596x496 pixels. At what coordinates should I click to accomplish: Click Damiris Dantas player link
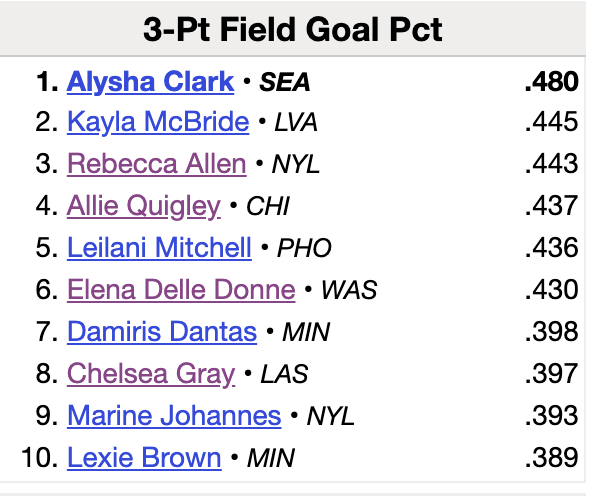(162, 332)
